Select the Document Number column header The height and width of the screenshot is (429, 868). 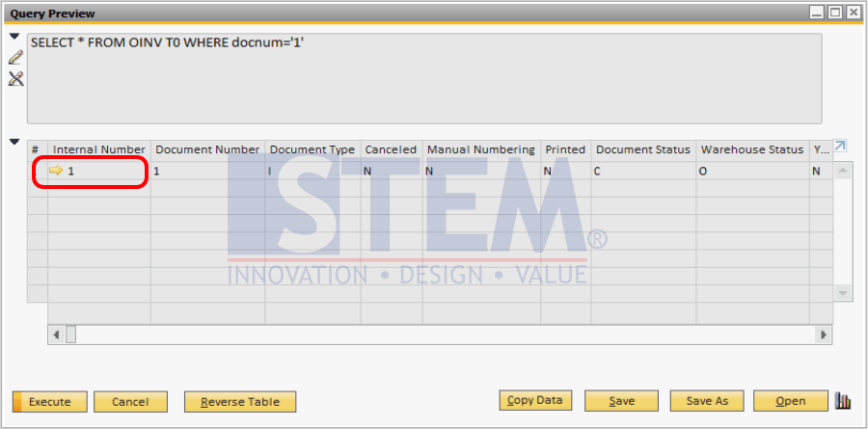(207, 150)
